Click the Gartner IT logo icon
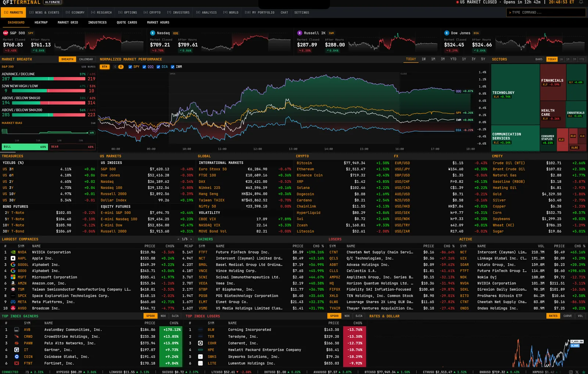Image resolution: width=588 pixels, height=374 pixels. [17, 350]
